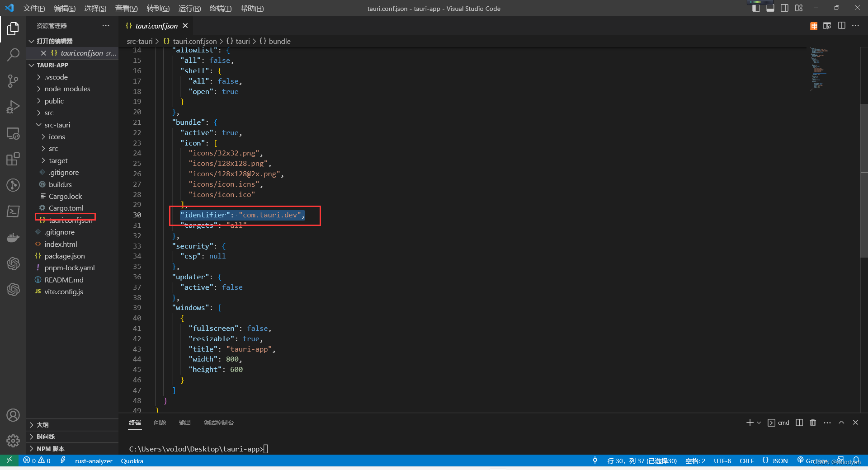Open new terminal profile dropdown arrow
The width and height of the screenshot is (868, 470).
(x=759, y=423)
